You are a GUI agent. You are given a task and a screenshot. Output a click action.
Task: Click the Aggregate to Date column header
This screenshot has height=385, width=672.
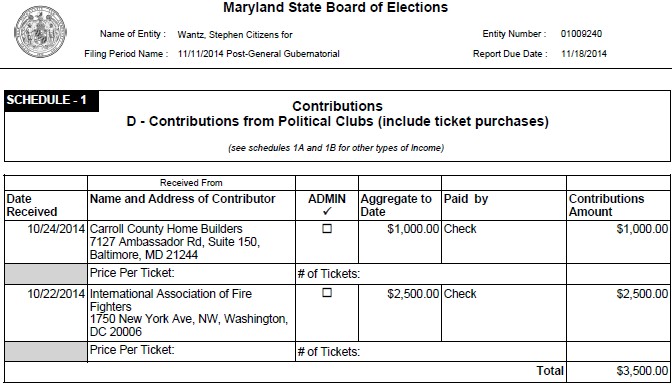click(396, 205)
